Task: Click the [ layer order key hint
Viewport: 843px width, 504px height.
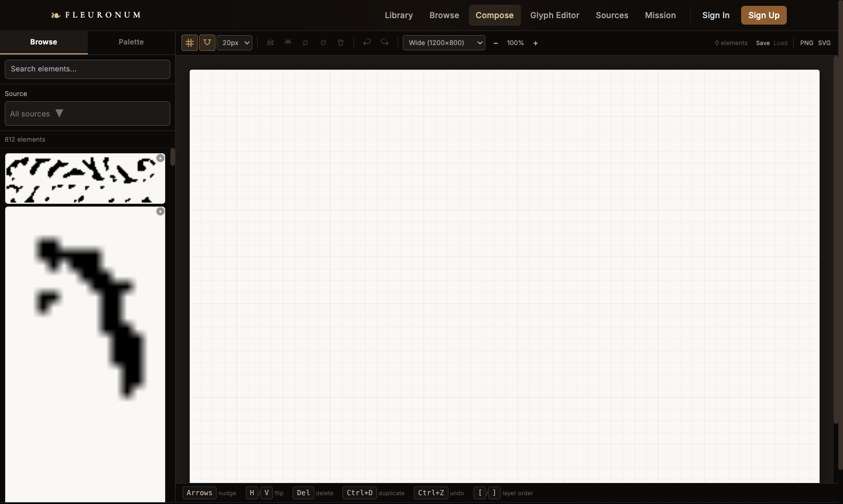Action: tap(480, 493)
